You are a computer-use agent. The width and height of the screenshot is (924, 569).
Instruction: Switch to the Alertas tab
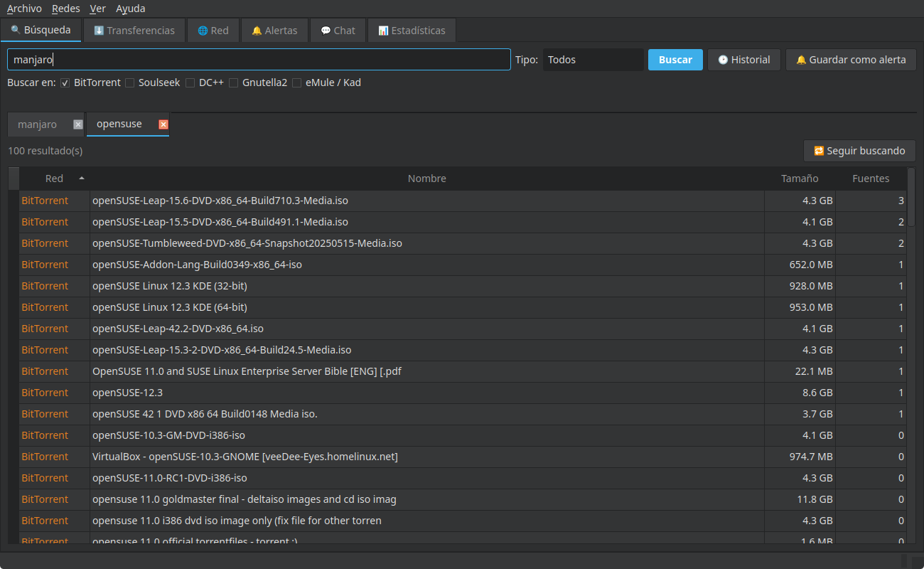274,31
